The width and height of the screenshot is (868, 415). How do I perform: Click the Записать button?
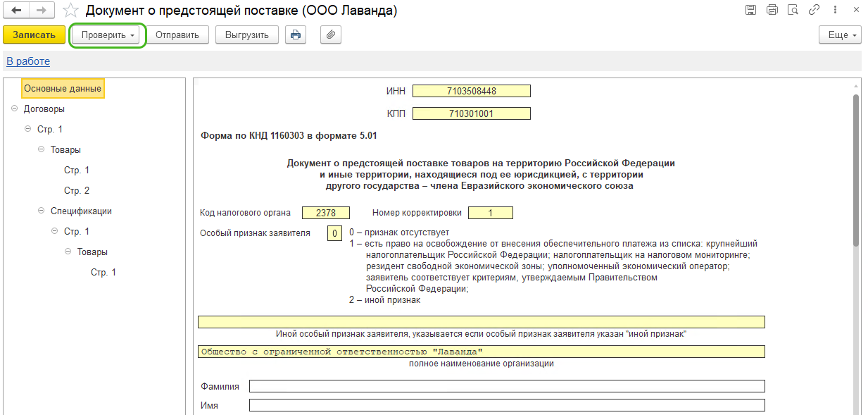pyautogui.click(x=34, y=35)
